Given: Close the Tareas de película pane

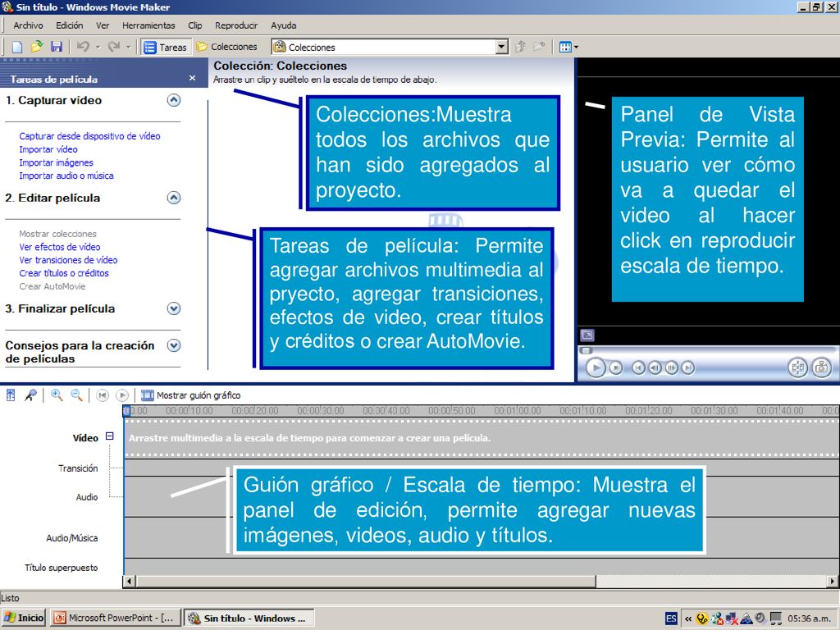Looking at the screenshot, I should pyautogui.click(x=192, y=78).
